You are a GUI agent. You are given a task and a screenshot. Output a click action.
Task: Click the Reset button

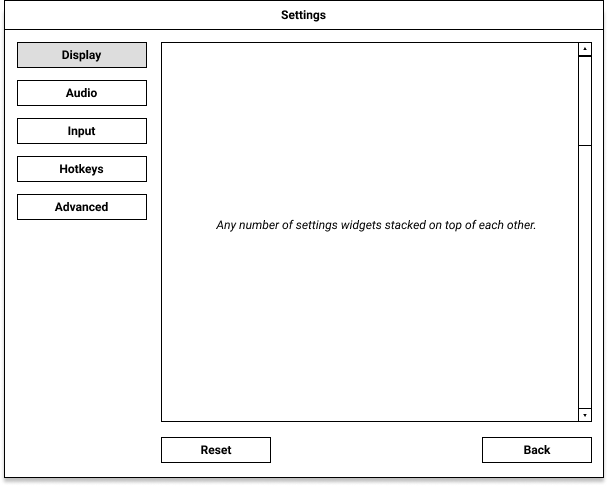(x=216, y=450)
